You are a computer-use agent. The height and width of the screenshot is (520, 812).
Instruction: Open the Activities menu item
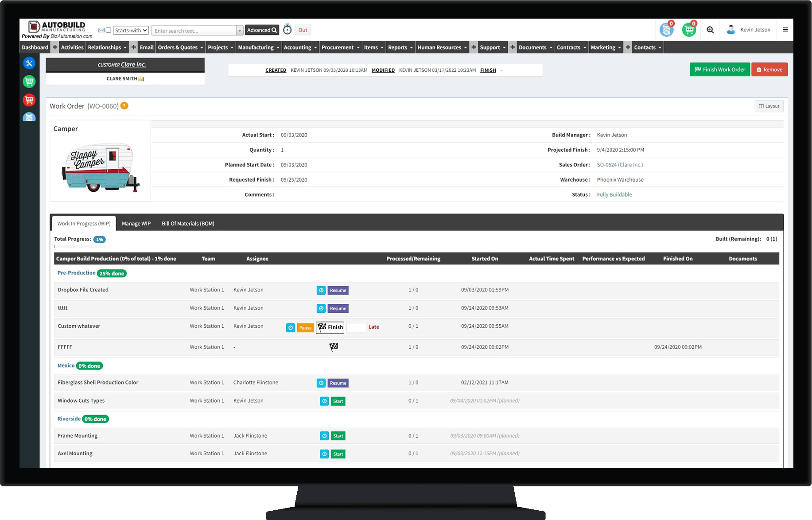(72, 47)
